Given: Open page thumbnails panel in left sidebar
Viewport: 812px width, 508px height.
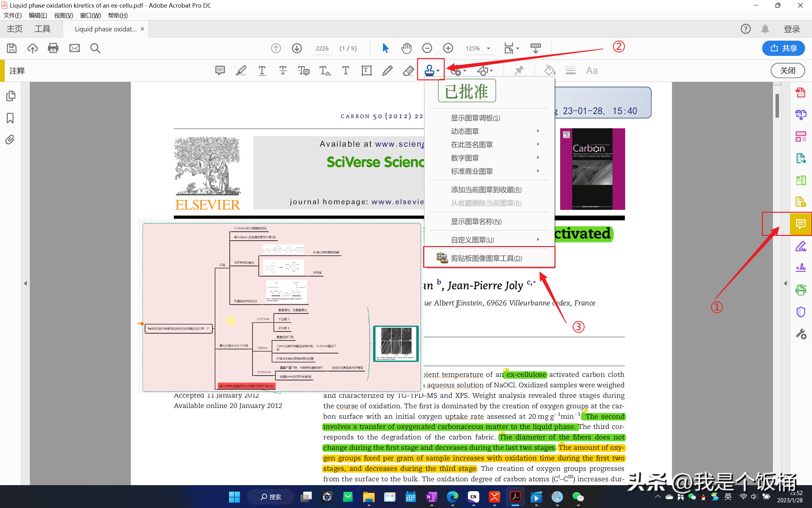Looking at the screenshot, I should (10, 96).
